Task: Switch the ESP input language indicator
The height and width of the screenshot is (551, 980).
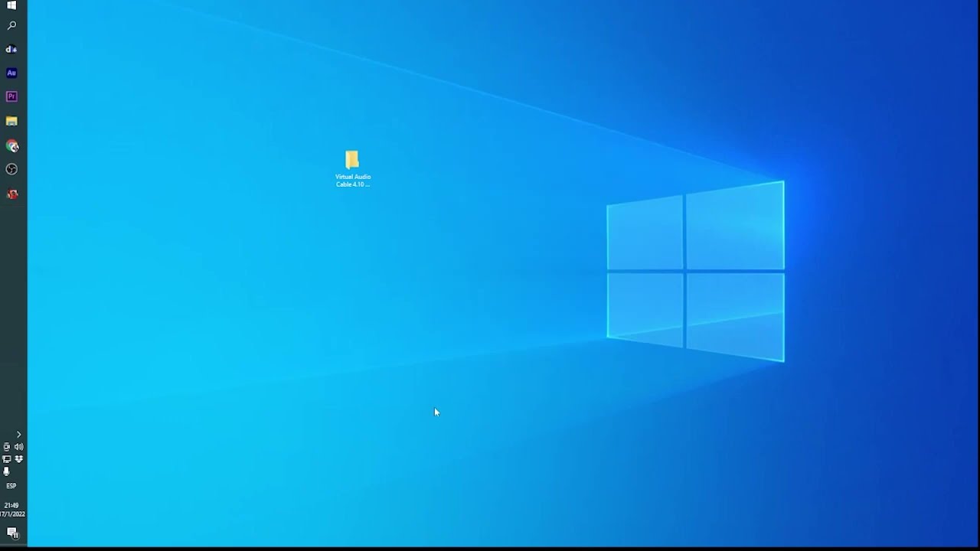Action: tap(11, 486)
